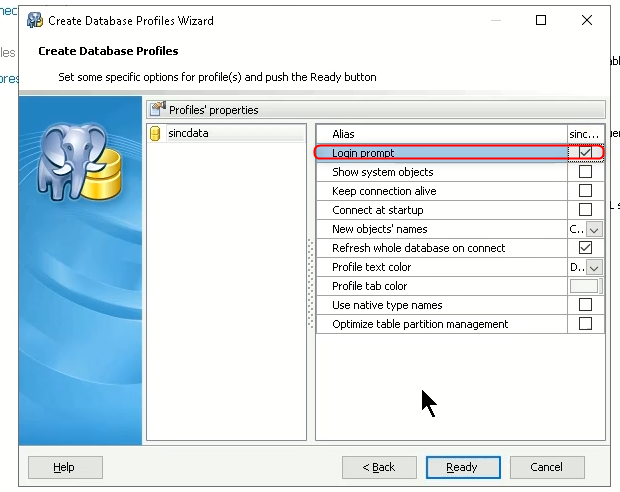Open New objects' names dropdown
Viewport: 620px width, 492px height.
pos(594,229)
